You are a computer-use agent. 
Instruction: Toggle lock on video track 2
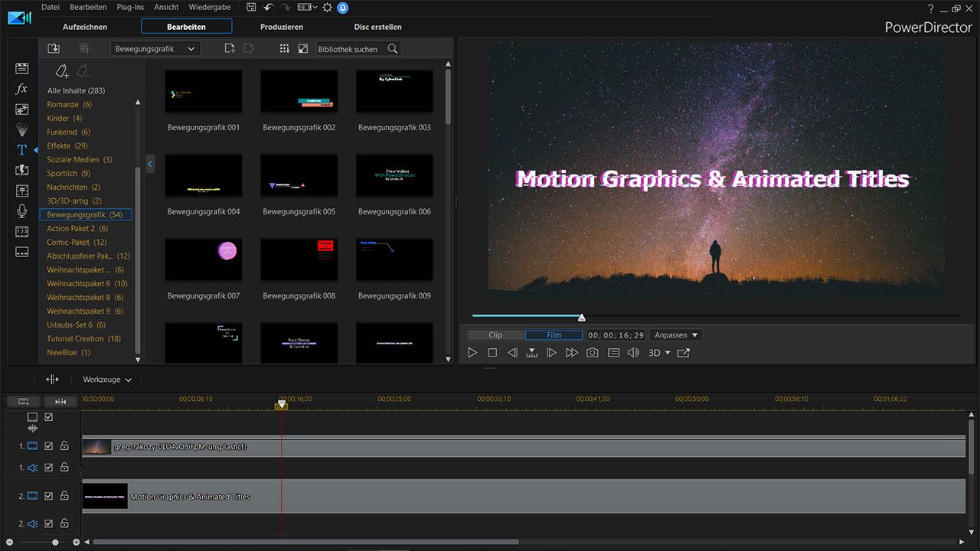(x=64, y=496)
